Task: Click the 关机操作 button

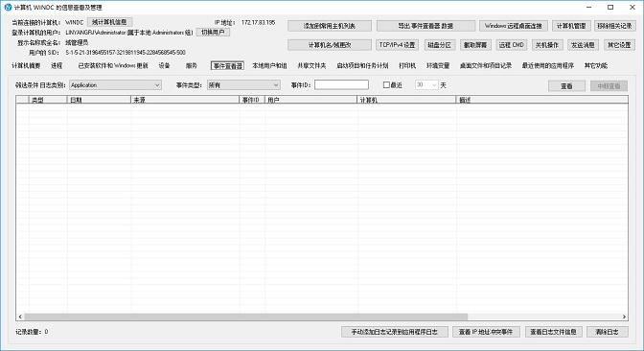Action: [x=547, y=45]
